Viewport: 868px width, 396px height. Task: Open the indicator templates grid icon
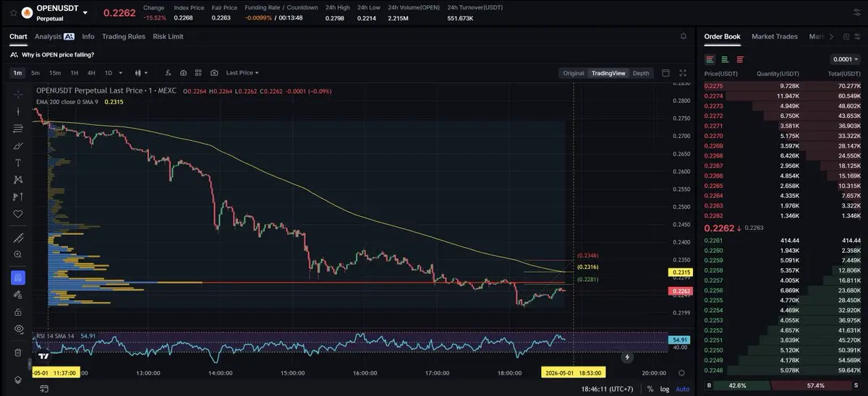[199, 73]
